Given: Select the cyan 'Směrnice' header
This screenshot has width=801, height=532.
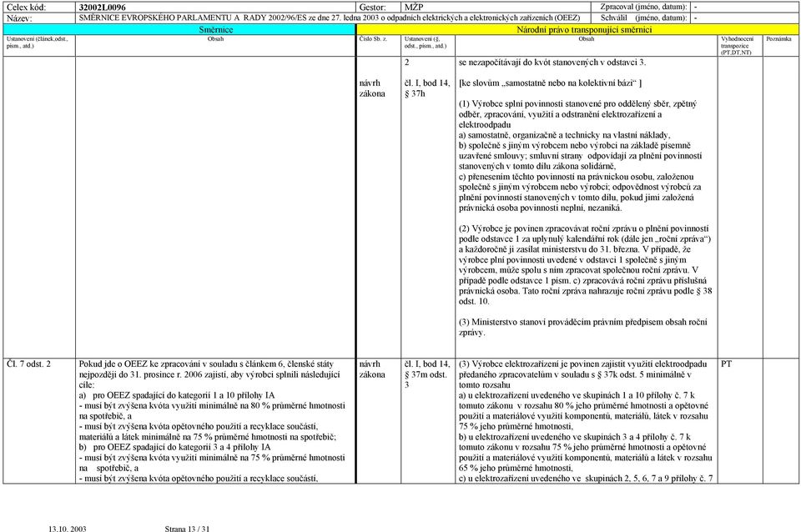Looking at the screenshot, I should 215,30.
